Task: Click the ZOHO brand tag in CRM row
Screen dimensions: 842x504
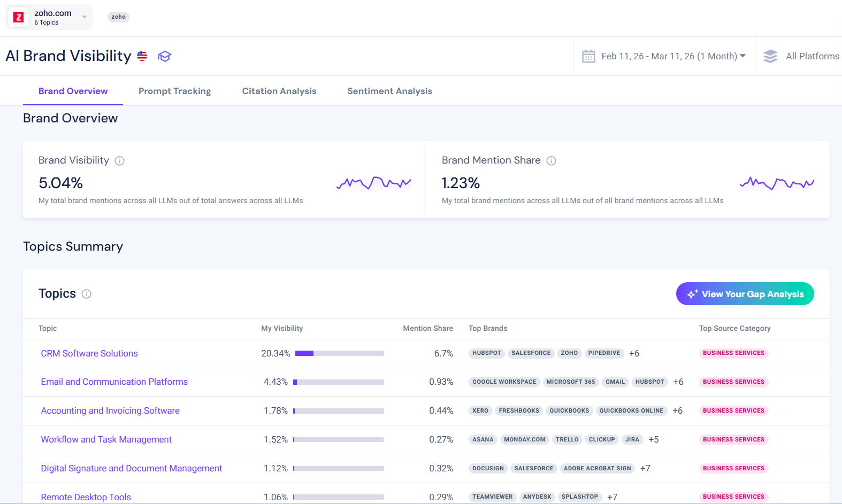Action: point(569,353)
